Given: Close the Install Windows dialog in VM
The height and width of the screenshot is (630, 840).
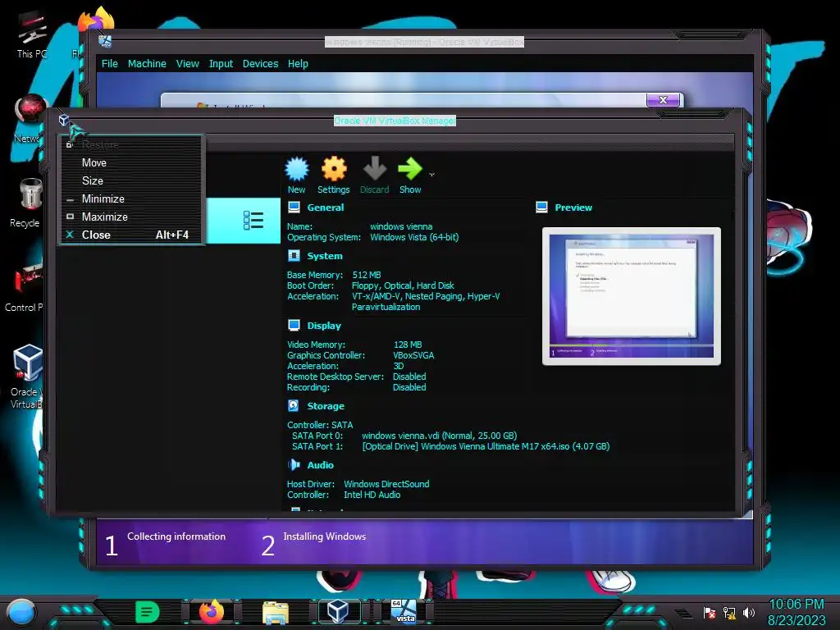Looking at the screenshot, I should click(x=663, y=99).
